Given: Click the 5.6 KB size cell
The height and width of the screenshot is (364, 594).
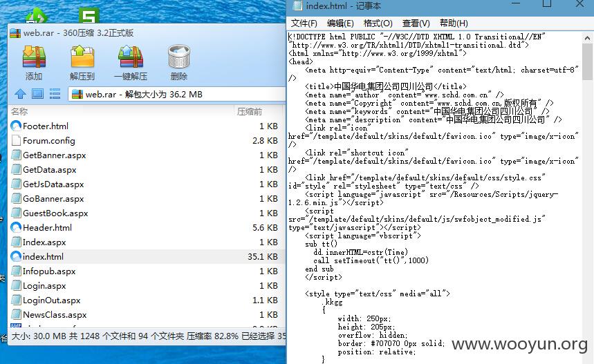Looking at the screenshot, I should point(265,228).
